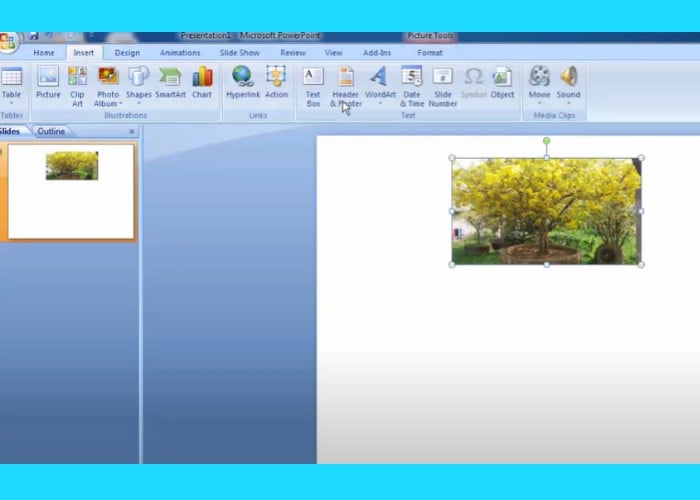Insert Date & Time

pos(412,87)
